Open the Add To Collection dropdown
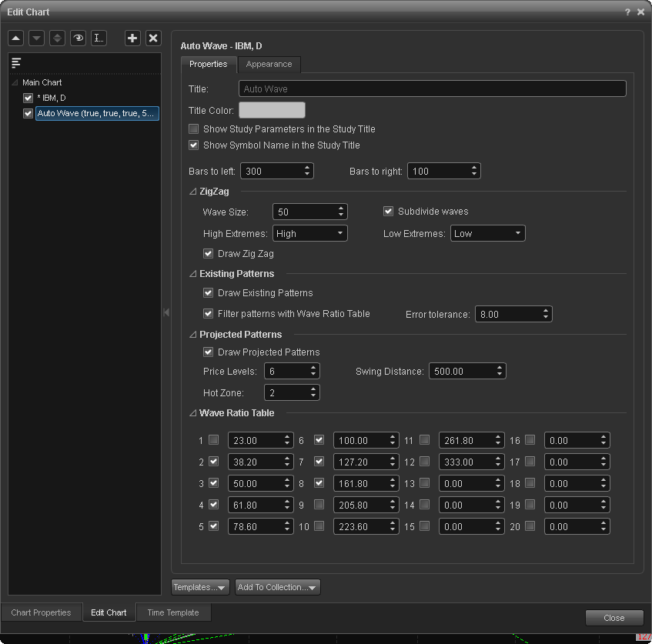Image resolution: width=652 pixels, height=644 pixels. pyautogui.click(x=277, y=587)
